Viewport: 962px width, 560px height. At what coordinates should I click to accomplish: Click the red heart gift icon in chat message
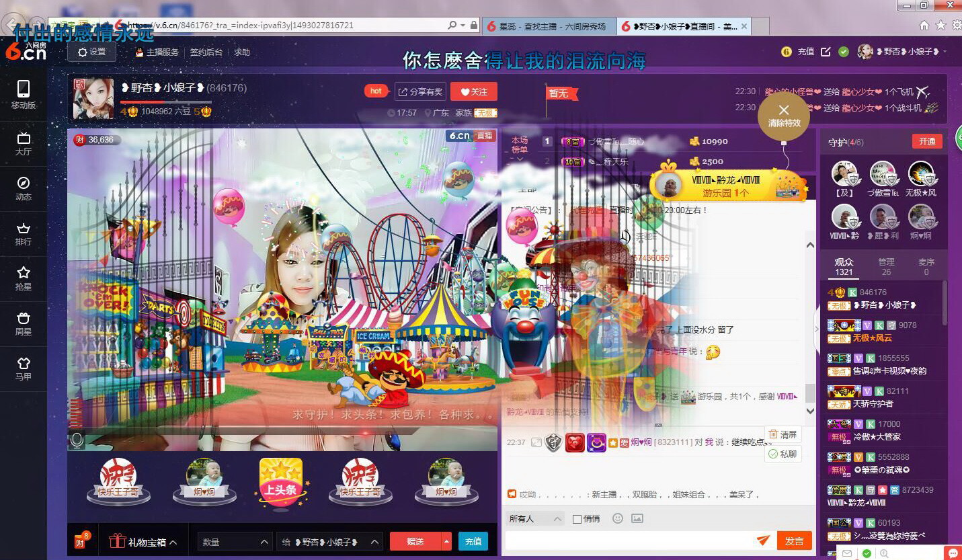click(575, 442)
